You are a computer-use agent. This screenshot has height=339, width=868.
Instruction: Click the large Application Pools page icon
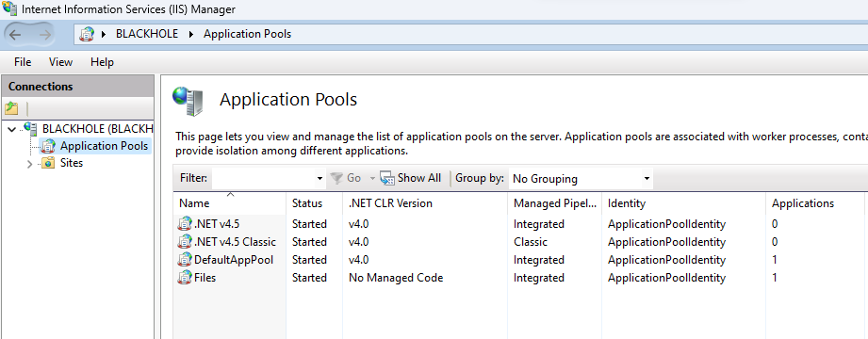(188, 101)
